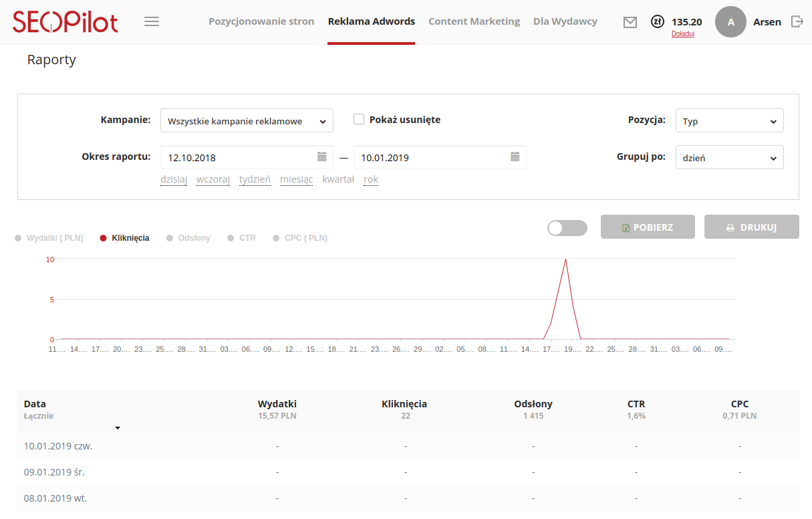Click the złoty balance coin icon
Viewport: 812px width, 519px height.
click(x=658, y=22)
